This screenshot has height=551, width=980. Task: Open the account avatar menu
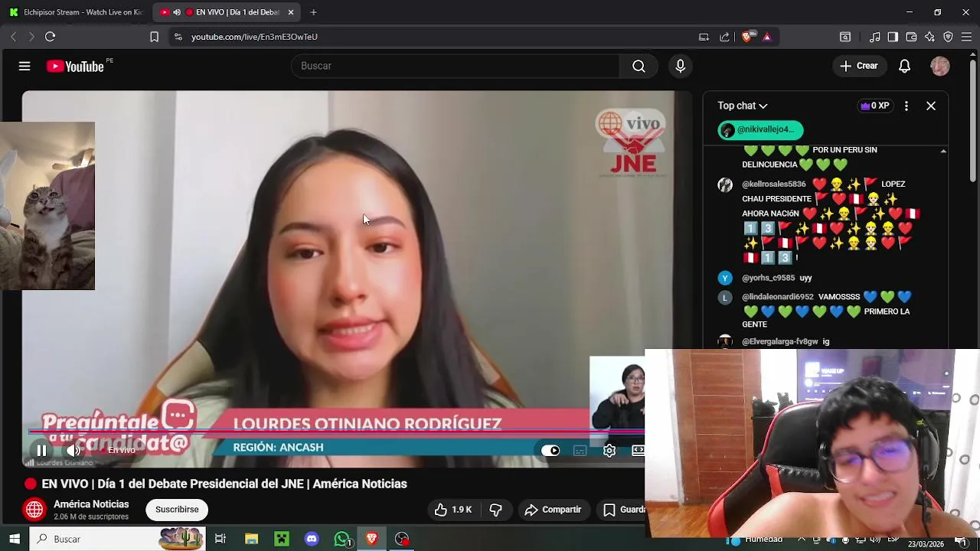940,66
